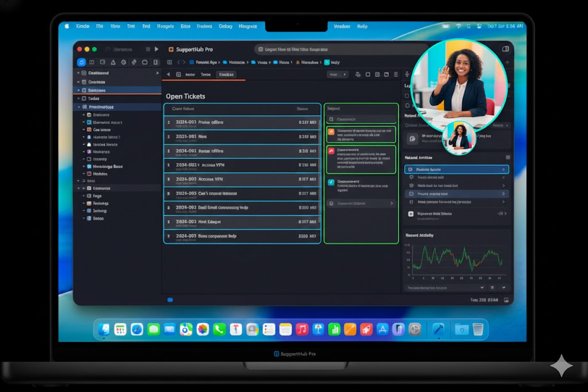Open the Window menu
This screenshot has height=392, width=588.
(x=342, y=26)
